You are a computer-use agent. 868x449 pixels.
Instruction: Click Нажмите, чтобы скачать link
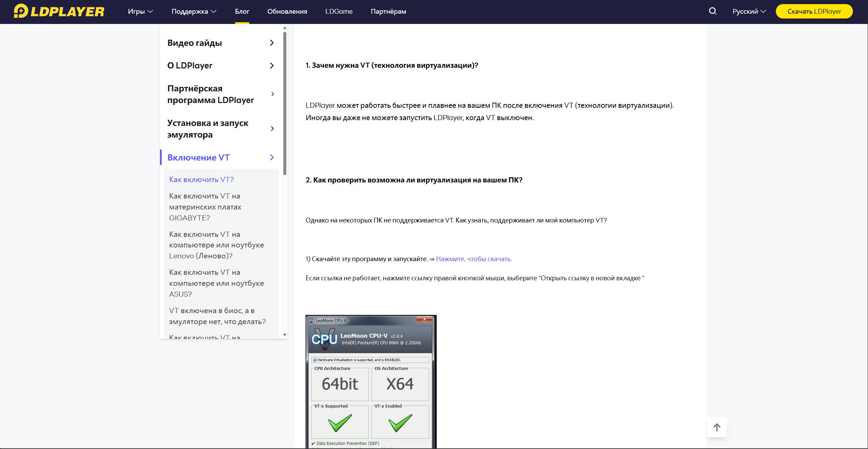click(x=474, y=259)
